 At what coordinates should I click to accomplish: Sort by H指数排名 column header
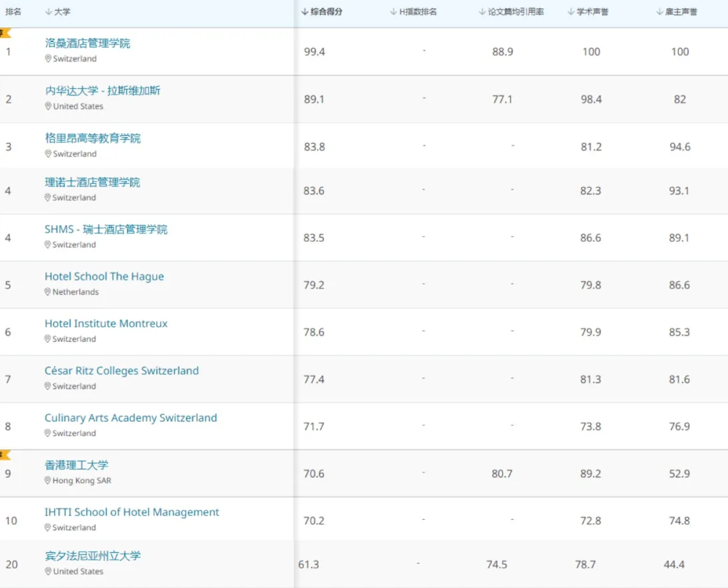(x=413, y=11)
